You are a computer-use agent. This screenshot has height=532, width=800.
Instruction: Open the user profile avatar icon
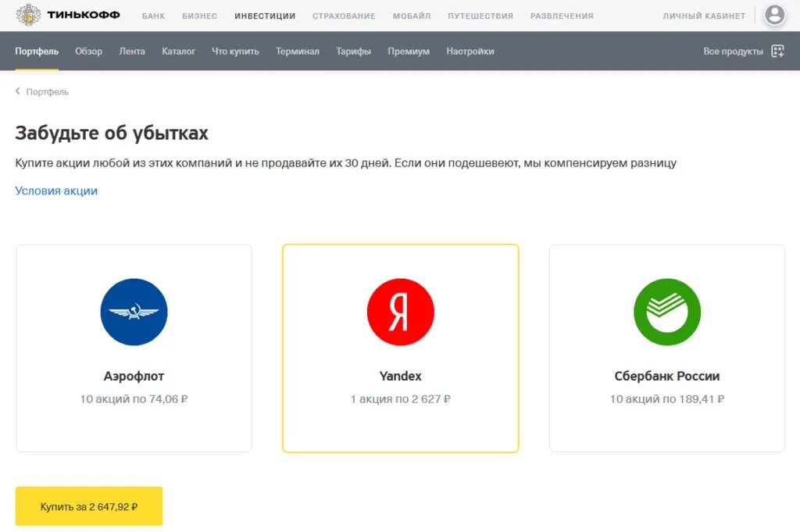[774, 16]
